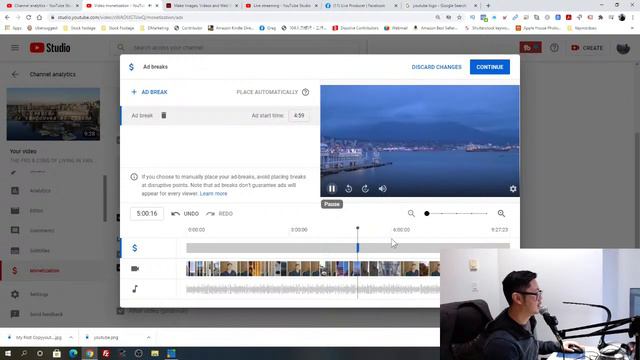Open Analytics in the sidebar
Viewport: 640px width, 360px height.
tap(40, 191)
